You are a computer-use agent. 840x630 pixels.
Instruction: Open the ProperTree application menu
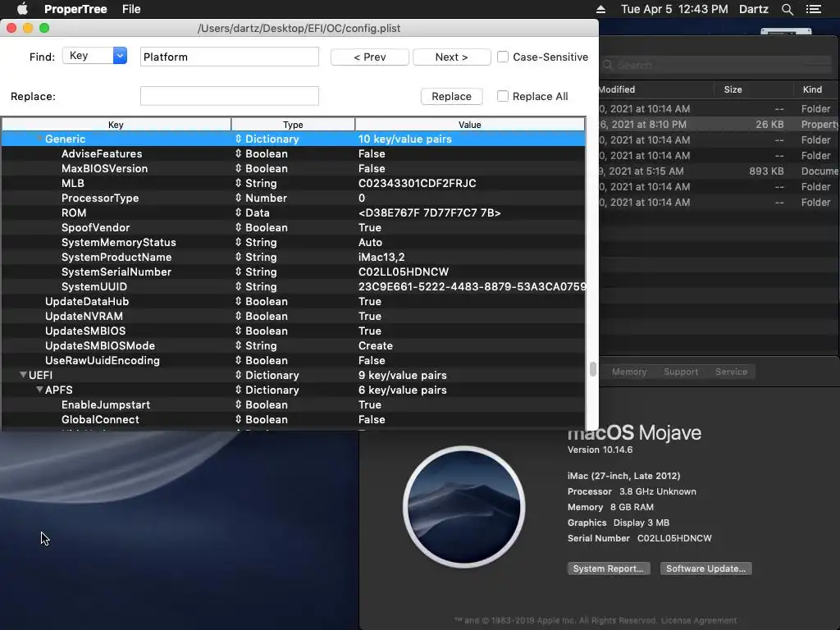[x=75, y=9]
